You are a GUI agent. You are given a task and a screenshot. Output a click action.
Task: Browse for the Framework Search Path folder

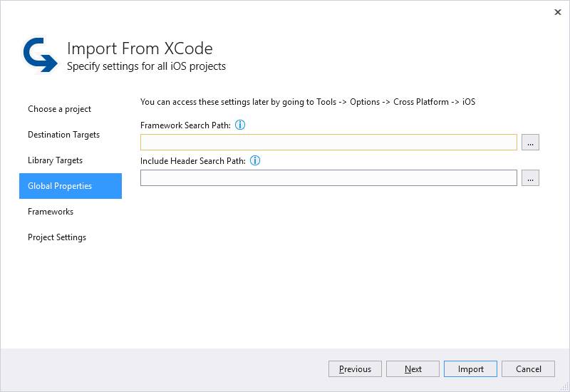click(530, 142)
